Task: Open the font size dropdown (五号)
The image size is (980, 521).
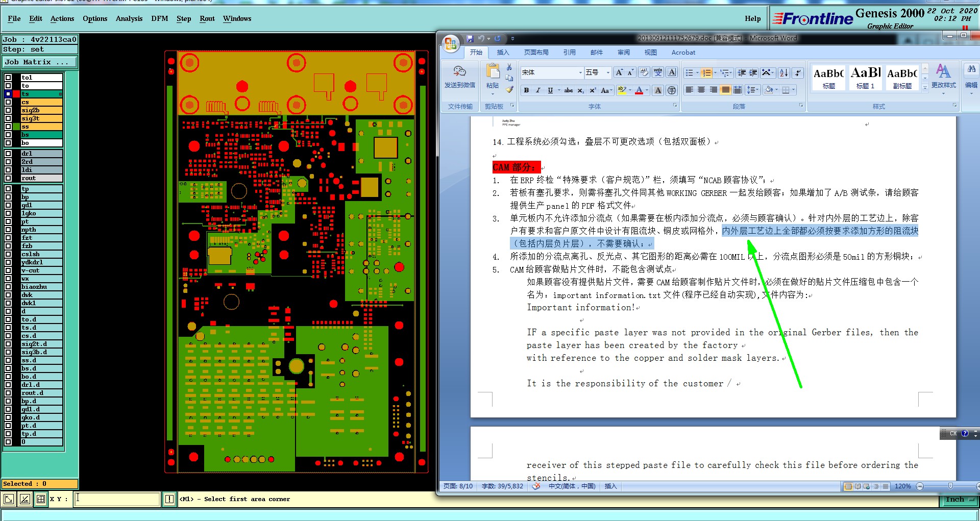Action: [608, 72]
